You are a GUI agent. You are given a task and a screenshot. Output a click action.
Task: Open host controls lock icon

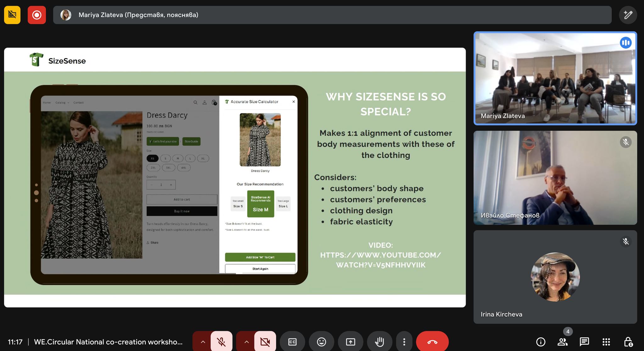click(x=628, y=342)
